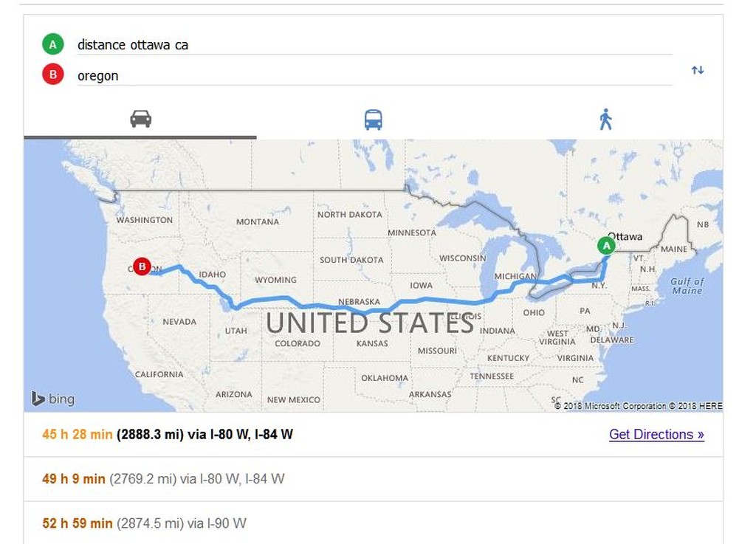Viewport: 756px width, 544px height.
Task: Edit the origin field 'distance ottawa ca'
Action: tap(374, 45)
